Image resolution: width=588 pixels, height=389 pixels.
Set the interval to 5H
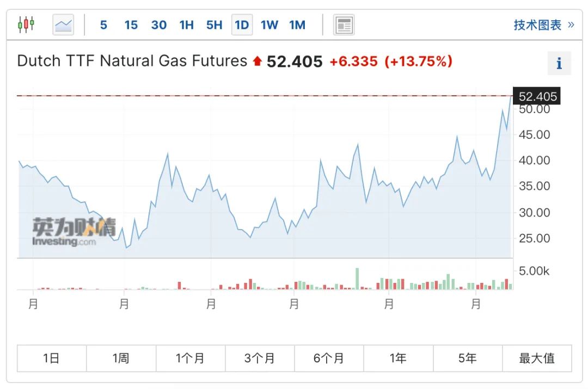point(214,24)
